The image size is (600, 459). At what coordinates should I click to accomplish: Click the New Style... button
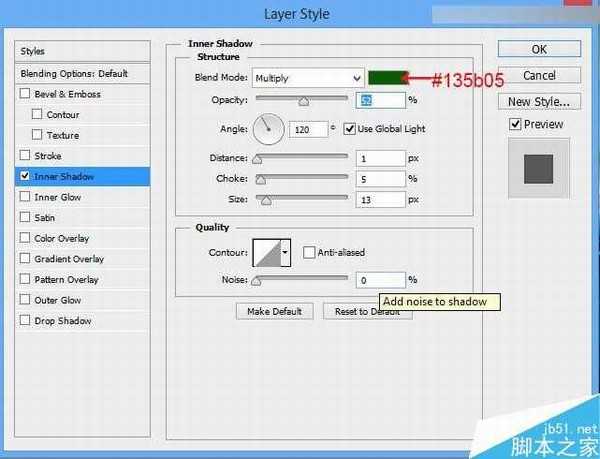(x=539, y=101)
